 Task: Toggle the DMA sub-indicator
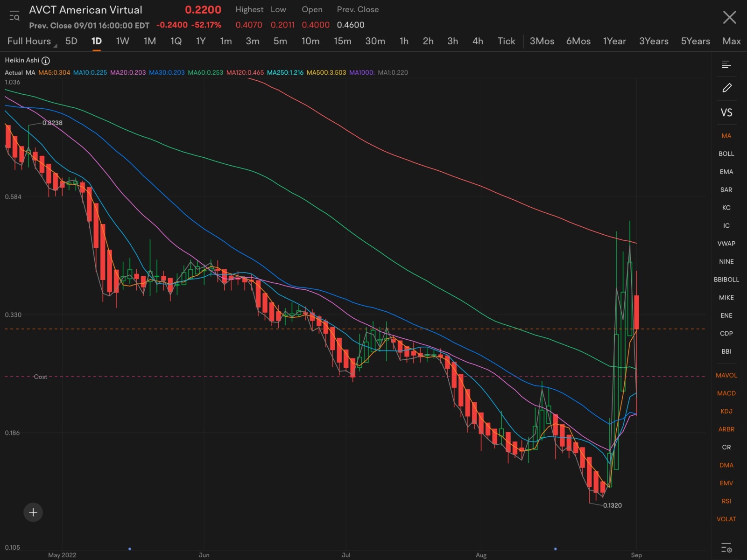(x=726, y=465)
